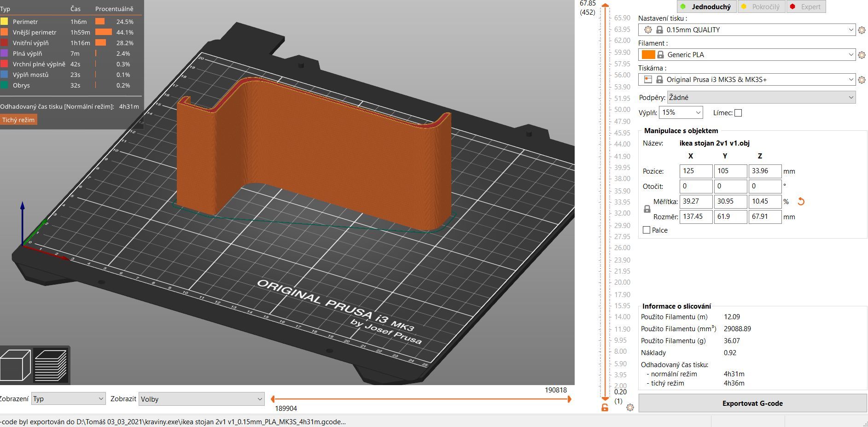Viewport: 868px width, 427px height.
Task: Click the Měřítka Z field showing 10.45
Action: [x=765, y=201]
